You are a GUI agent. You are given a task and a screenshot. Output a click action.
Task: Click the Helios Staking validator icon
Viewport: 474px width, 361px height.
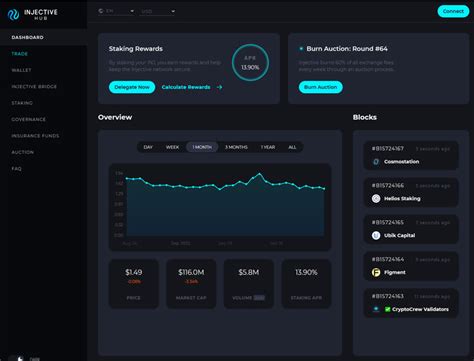click(376, 199)
